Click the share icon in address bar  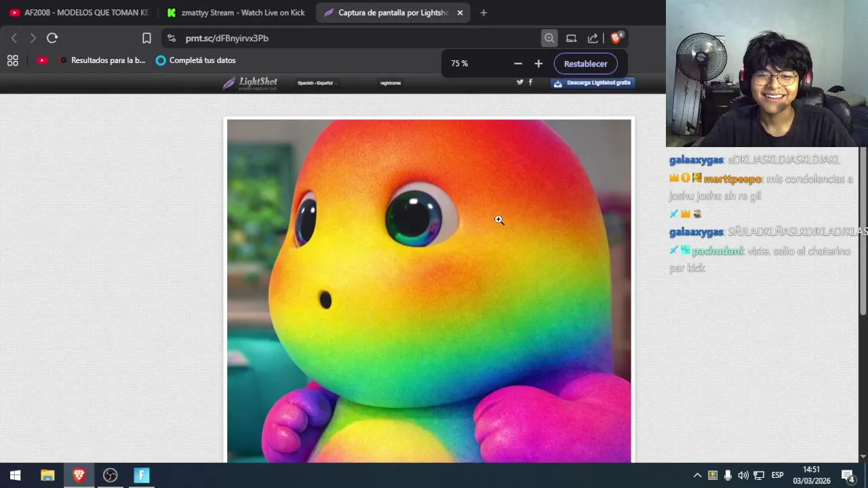[x=593, y=38]
